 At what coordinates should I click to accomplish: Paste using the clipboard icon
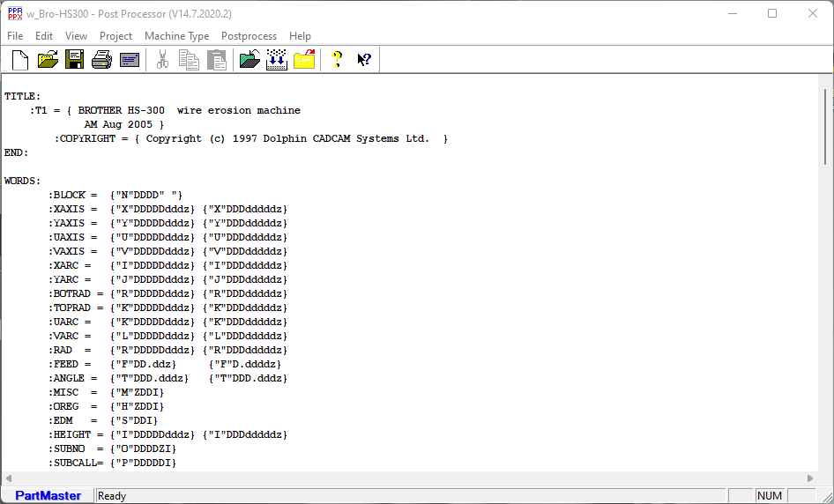tap(217, 60)
